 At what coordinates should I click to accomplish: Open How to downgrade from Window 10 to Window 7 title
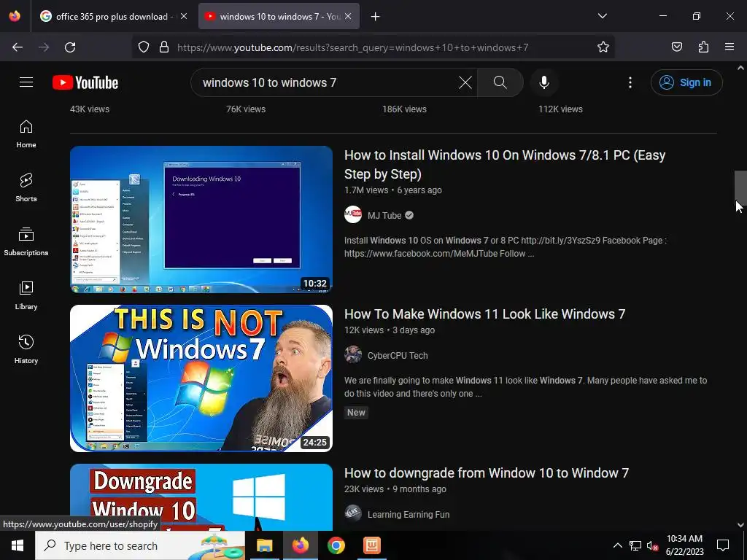coord(487,472)
